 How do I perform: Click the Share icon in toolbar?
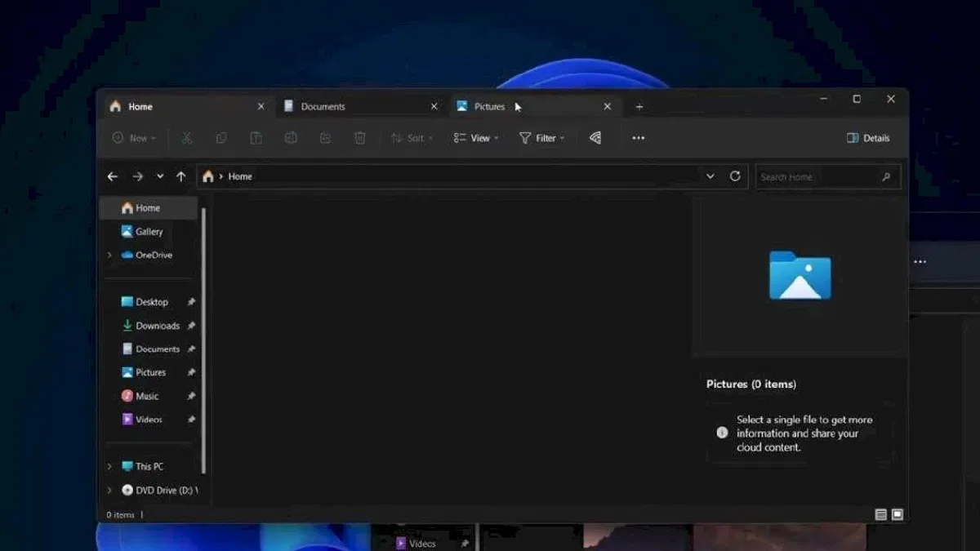click(x=325, y=138)
